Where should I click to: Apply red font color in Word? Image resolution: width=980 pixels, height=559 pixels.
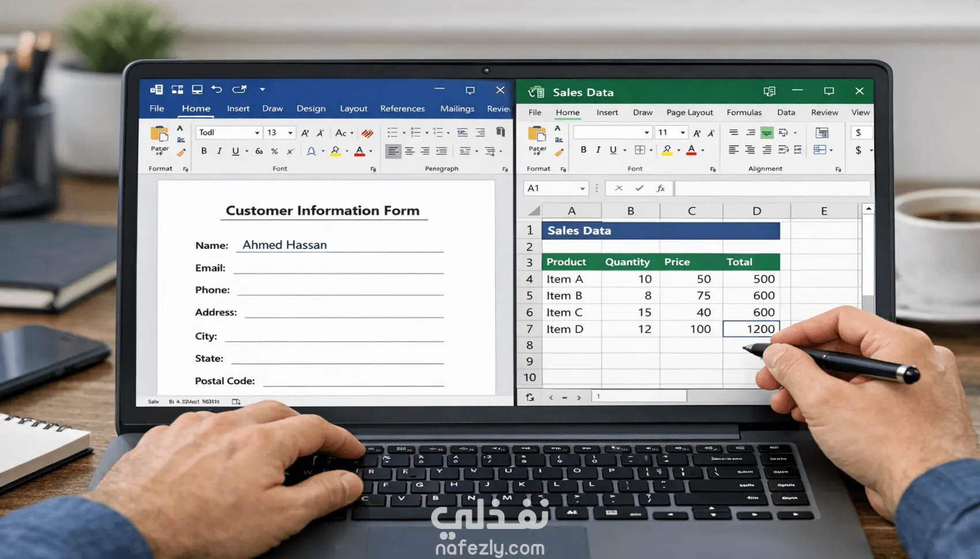pos(360,151)
